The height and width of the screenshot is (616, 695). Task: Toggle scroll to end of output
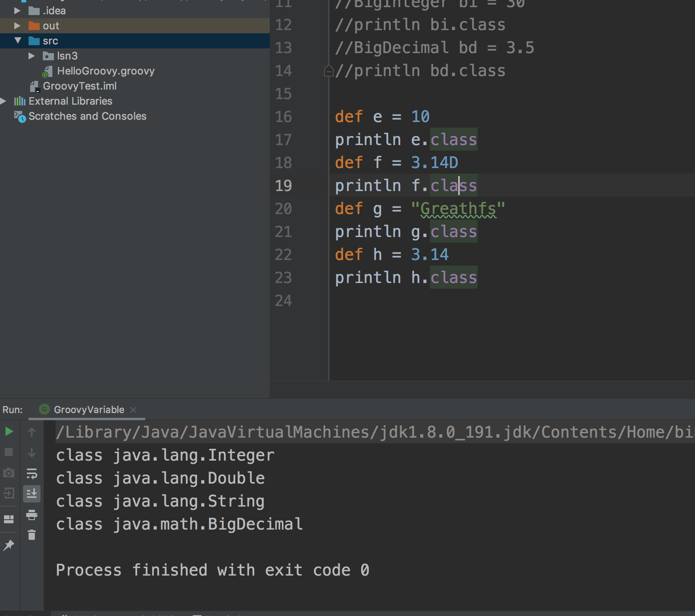[32, 494]
